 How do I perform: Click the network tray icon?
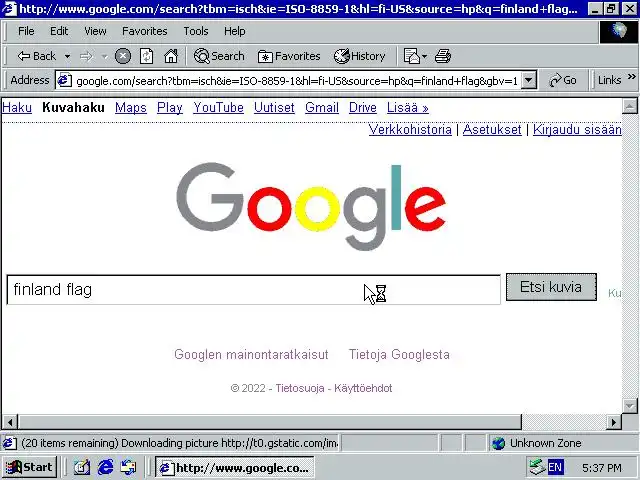click(x=537, y=467)
